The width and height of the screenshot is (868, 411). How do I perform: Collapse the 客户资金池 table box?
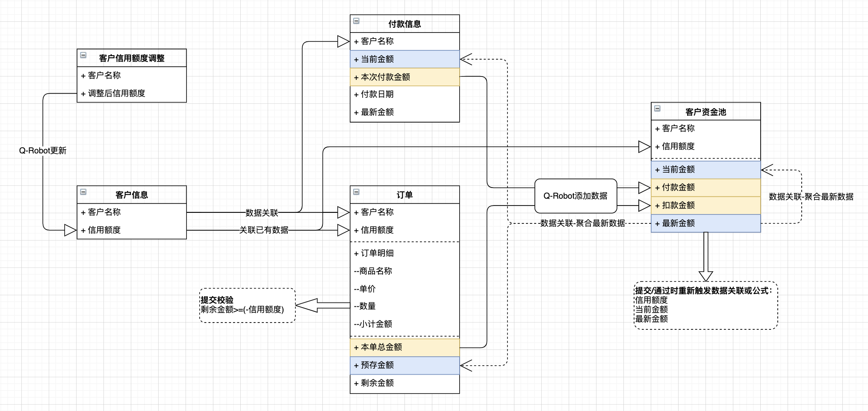tap(657, 108)
